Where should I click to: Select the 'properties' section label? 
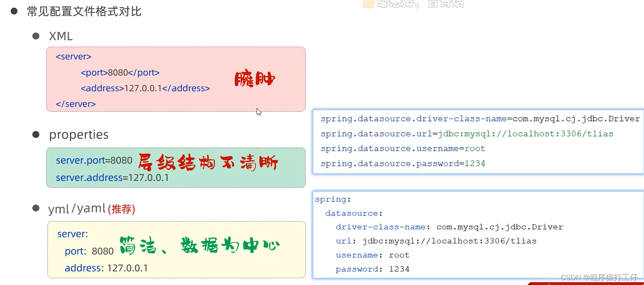[x=79, y=135]
